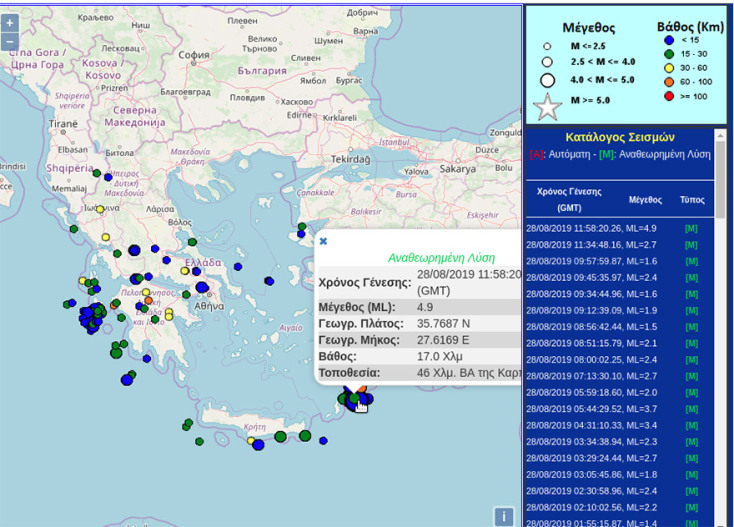
Task: Choose the 04:31:10.33 ML=3.4 earthquake row
Action: (591, 425)
